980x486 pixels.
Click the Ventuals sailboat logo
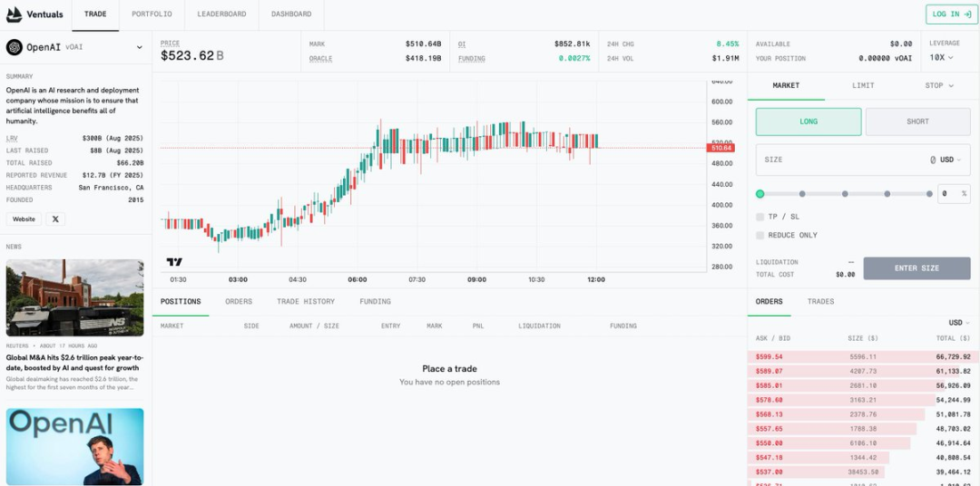click(15, 15)
